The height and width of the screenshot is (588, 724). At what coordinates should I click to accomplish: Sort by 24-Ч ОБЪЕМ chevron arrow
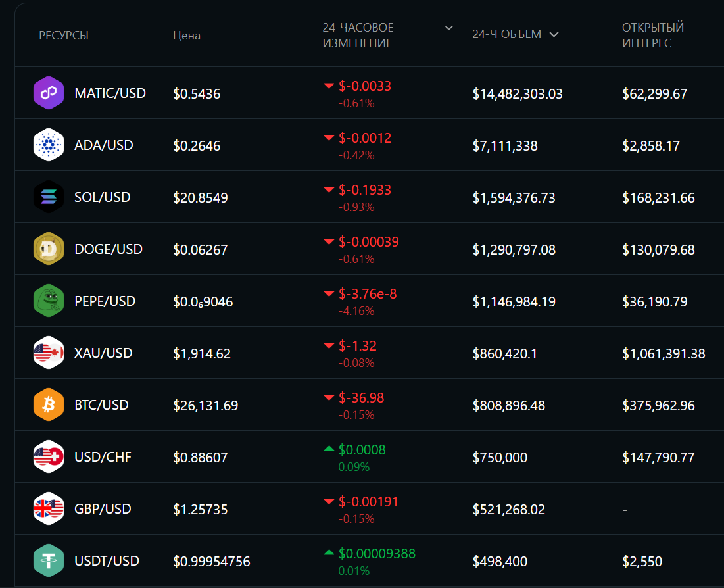554,35
